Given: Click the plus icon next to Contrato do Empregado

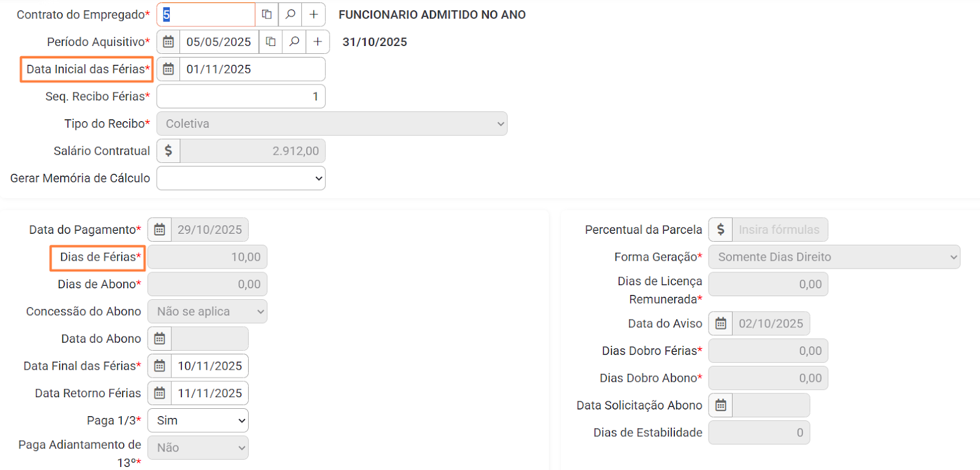Looking at the screenshot, I should coord(314,15).
